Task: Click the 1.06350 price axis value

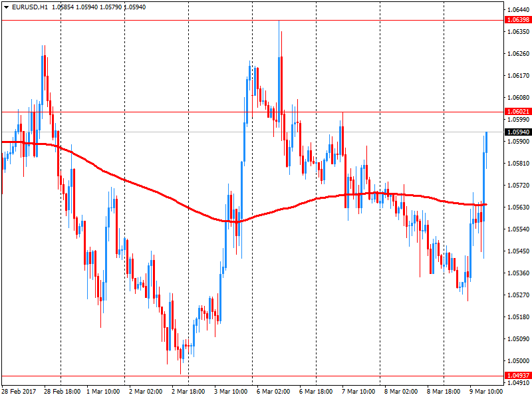Action: [519, 31]
